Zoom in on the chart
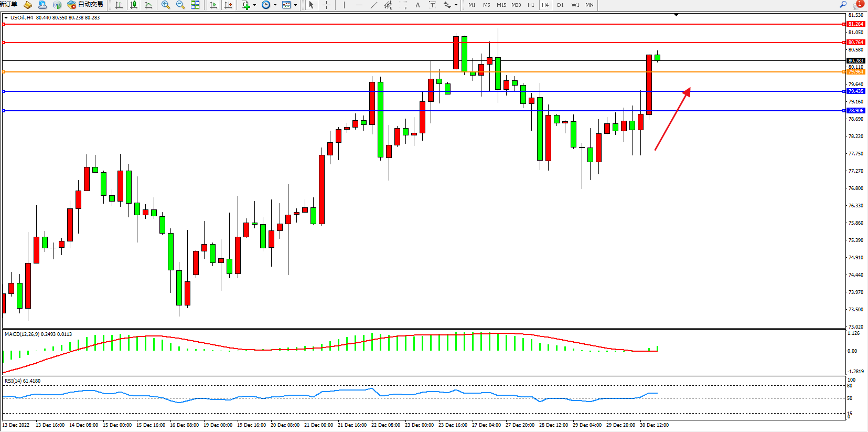 166,5
